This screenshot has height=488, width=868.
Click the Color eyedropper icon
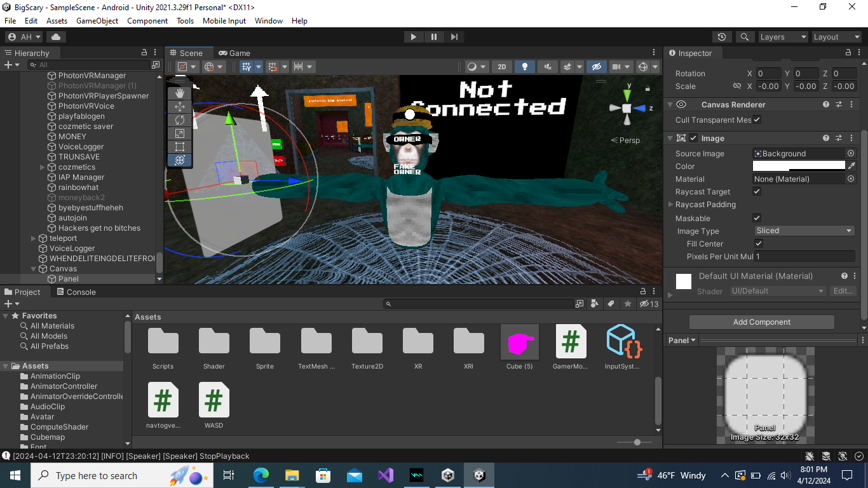(851, 166)
